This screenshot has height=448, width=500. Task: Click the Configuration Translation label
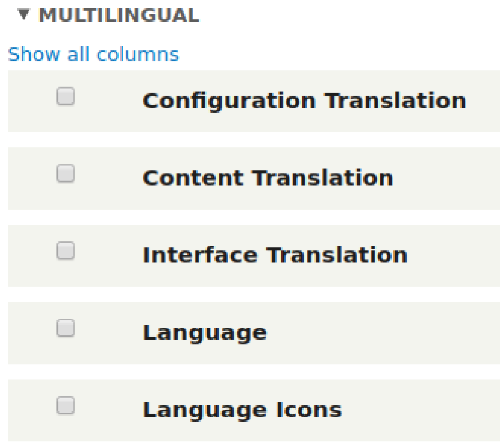pyautogui.click(x=303, y=101)
